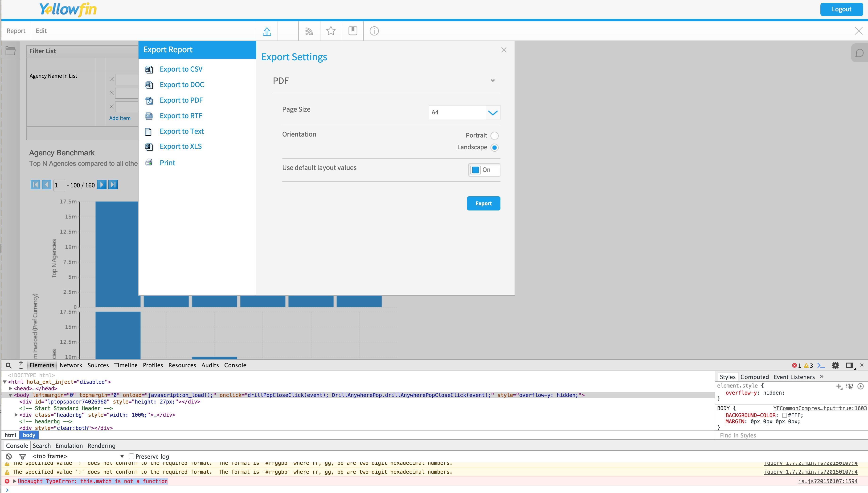Toggle Use default layout values switch
Image resolution: width=868 pixels, height=493 pixels.
484,170
